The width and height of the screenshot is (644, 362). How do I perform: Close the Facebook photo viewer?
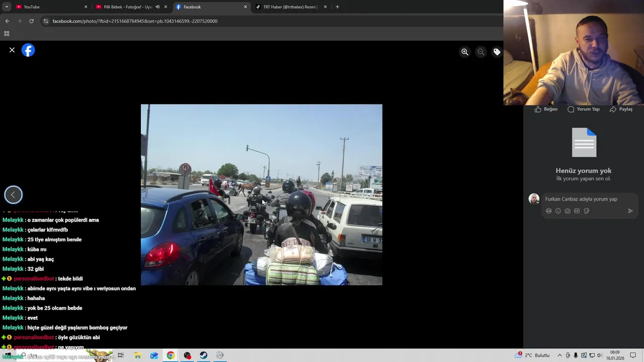[x=12, y=50]
